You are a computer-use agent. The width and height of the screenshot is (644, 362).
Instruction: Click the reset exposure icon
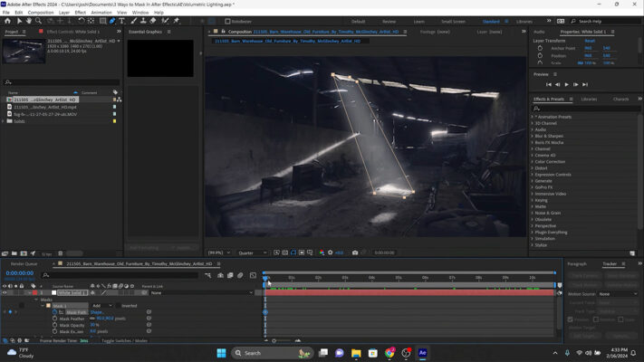point(330,252)
